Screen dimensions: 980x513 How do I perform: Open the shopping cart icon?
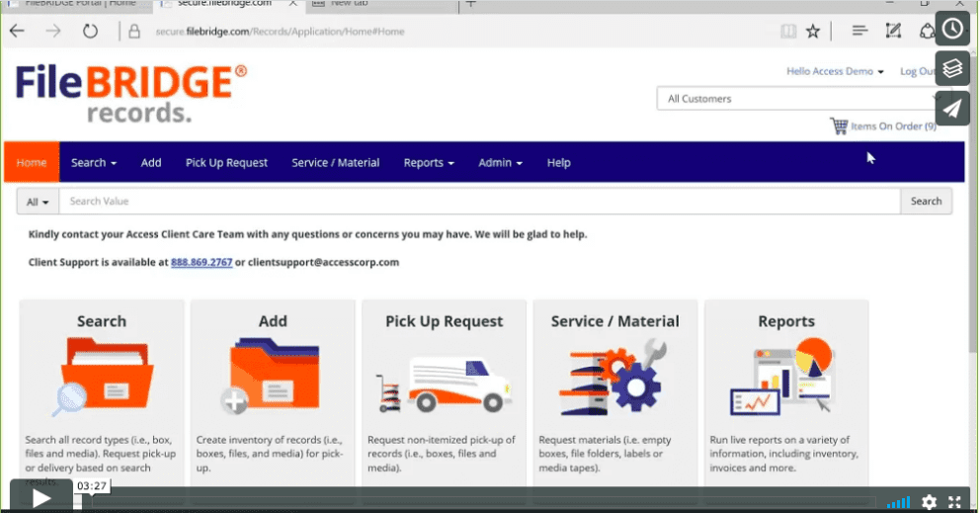(x=839, y=127)
